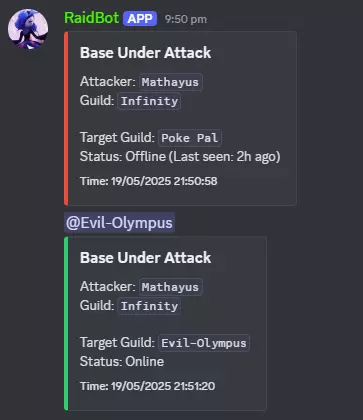Click the 21:50:58 time footer
This screenshot has width=363, height=420.
149,181
